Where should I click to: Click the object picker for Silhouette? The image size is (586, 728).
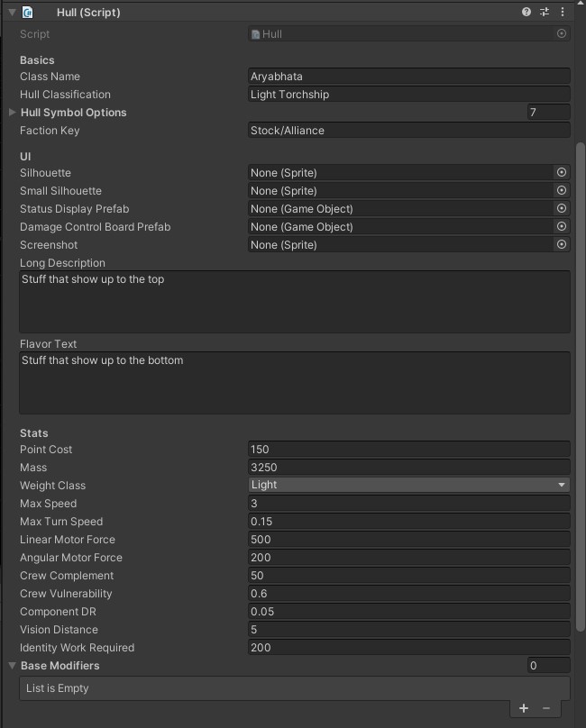pyautogui.click(x=562, y=173)
